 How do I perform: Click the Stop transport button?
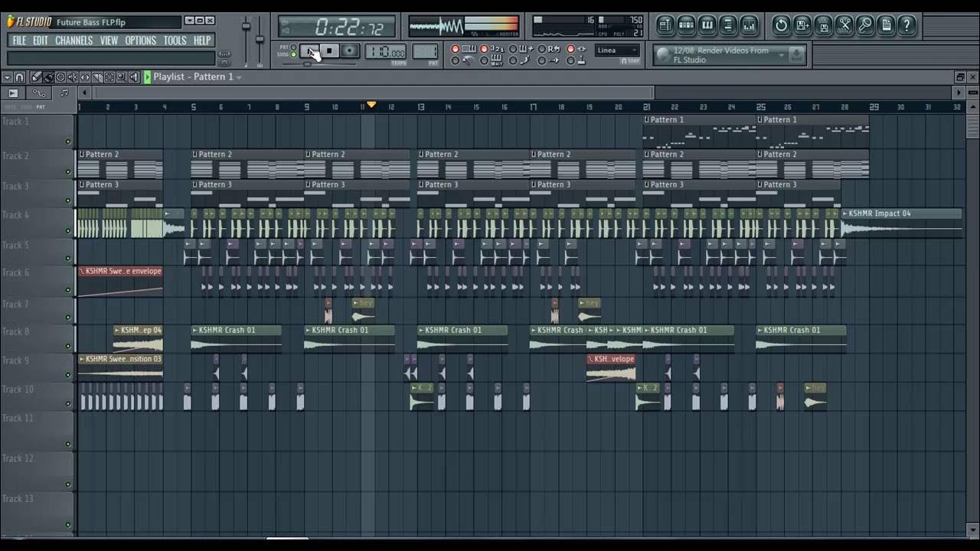click(329, 51)
